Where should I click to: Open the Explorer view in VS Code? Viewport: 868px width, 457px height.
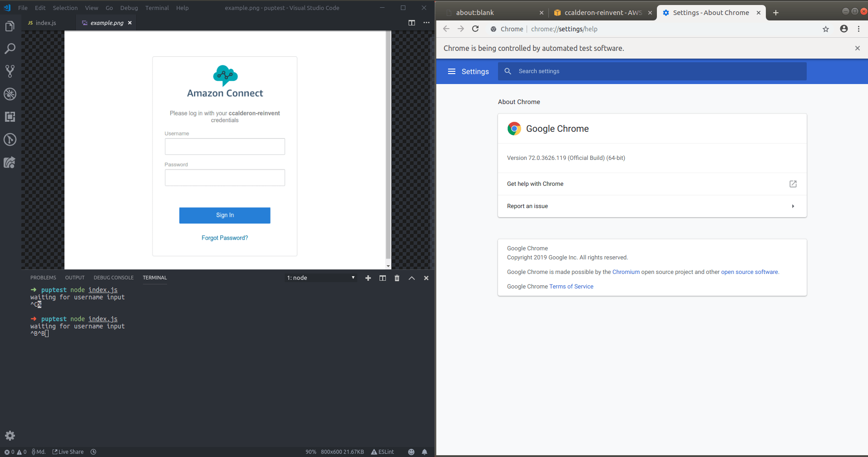[10, 26]
